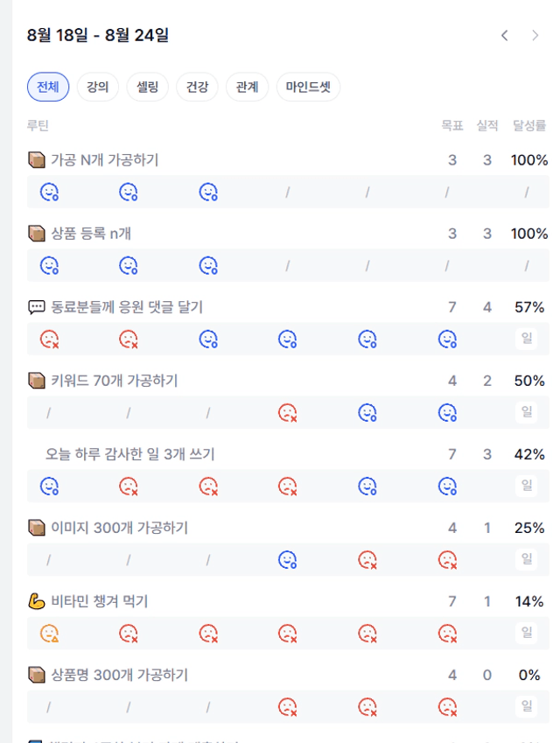Filter routines by 건강 tab
Screen dimensions: 560x743
pyautogui.click(x=197, y=87)
